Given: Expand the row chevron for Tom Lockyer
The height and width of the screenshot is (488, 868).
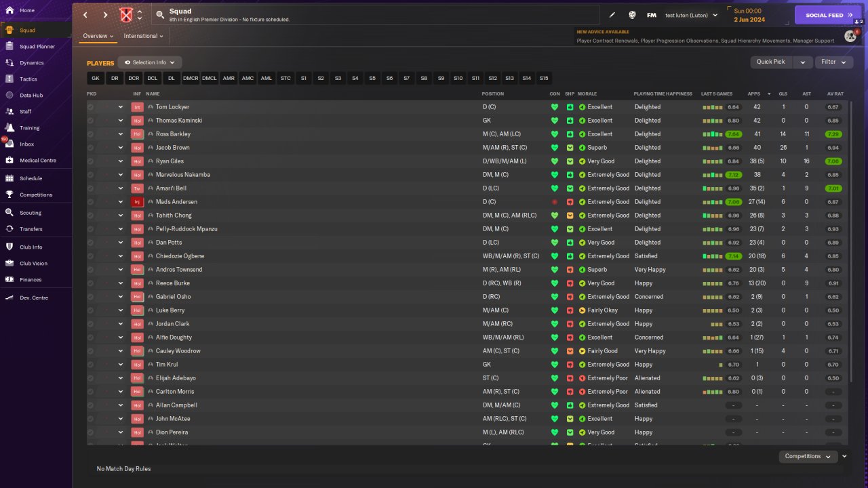Looking at the screenshot, I should click(121, 107).
